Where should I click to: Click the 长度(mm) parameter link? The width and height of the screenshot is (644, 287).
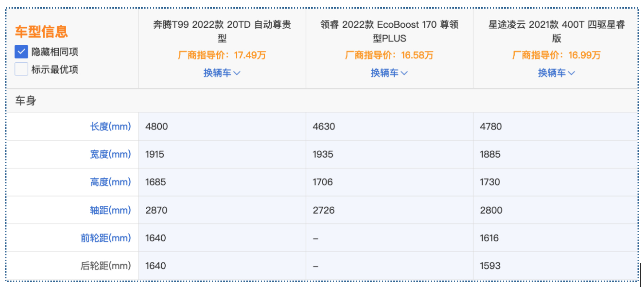[x=110, y=127]
